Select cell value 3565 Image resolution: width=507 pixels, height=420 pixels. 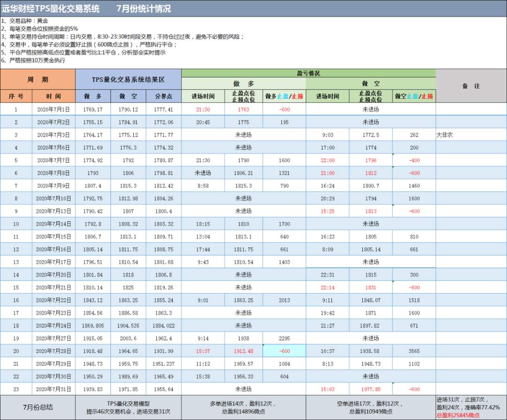[414, 351]
